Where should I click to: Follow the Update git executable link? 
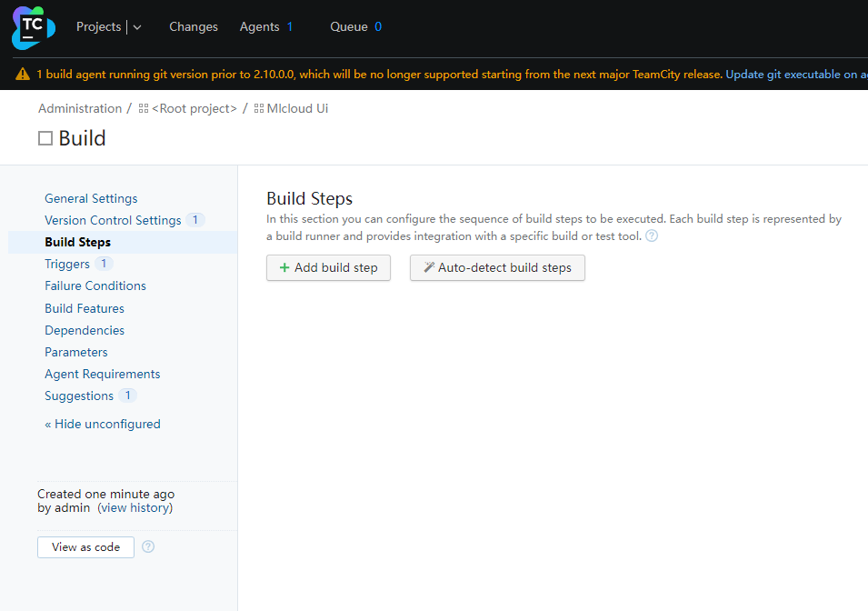point(796,75)
